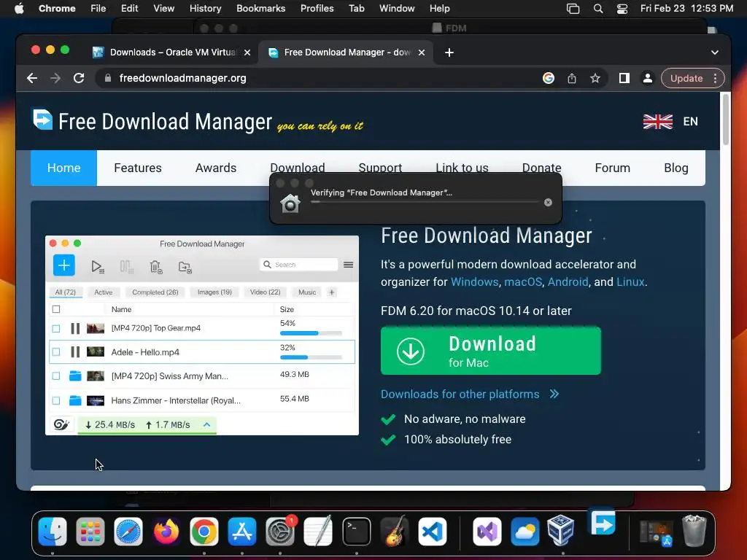The width and height of the screenshot is (747, 560).
Task: Reload the current page
Action: pyautogui.click(x=79, y=78)
